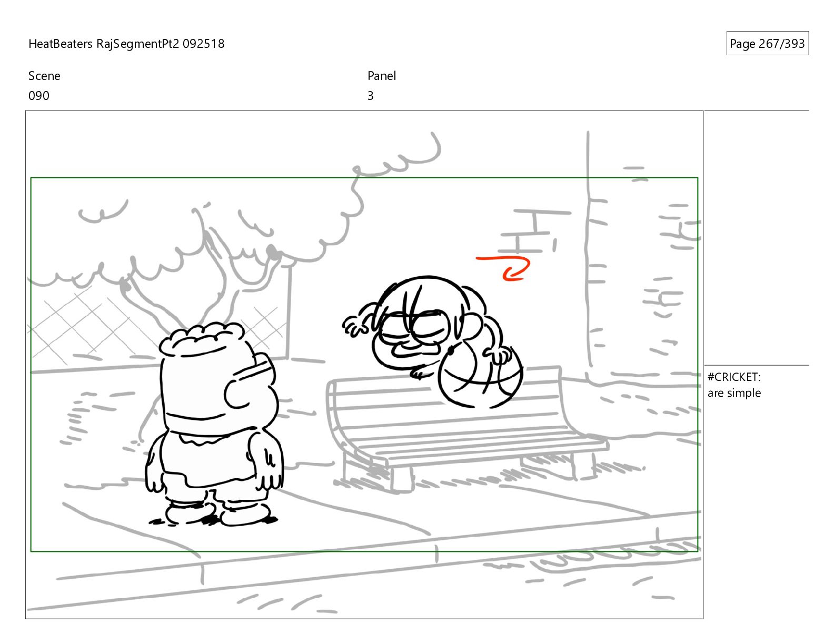Click the scene number '090'
Image resolution: width=834 pixels, height=644 pixels.
(39, 96)
